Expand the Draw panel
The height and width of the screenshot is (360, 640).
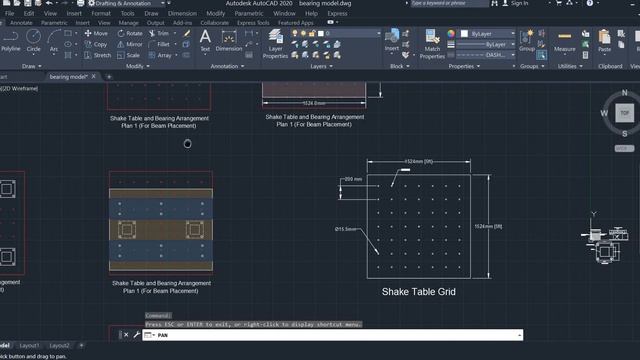coord(32,66)
